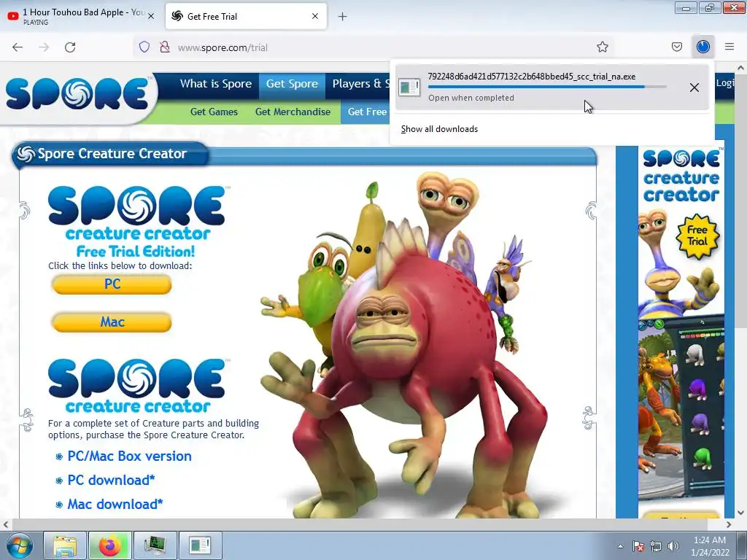Save the page to Pocket
The width and height of the screenshot is (747, 560).
[676, 47]
